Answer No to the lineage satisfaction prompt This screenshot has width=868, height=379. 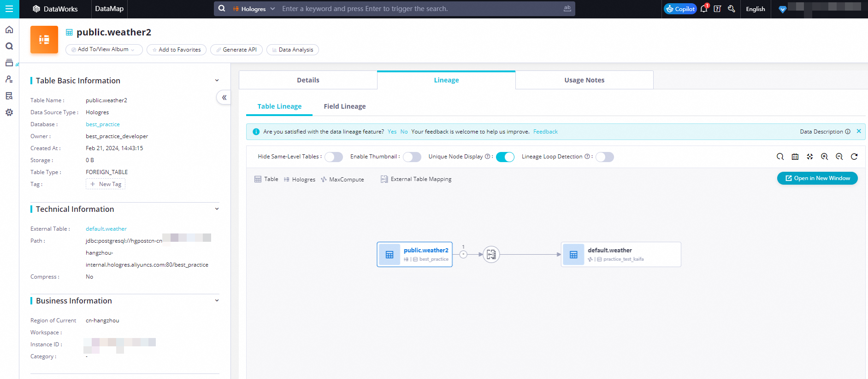coord(404,132)
